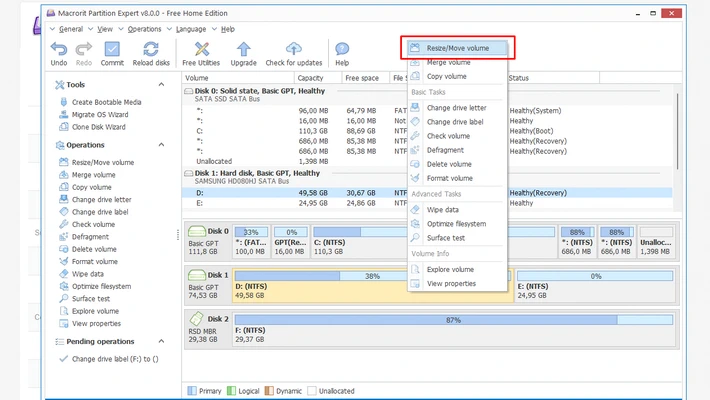
Task: Select View properties in context menu
Action: [457, 284]
